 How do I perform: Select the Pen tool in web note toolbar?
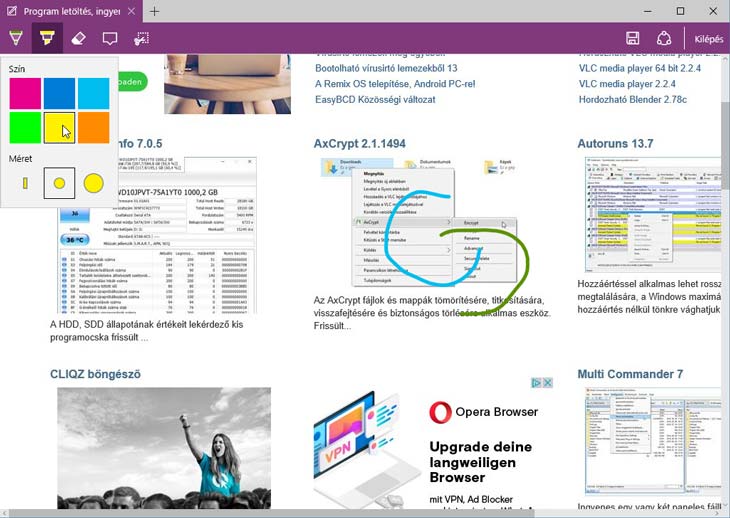[15, 38]
